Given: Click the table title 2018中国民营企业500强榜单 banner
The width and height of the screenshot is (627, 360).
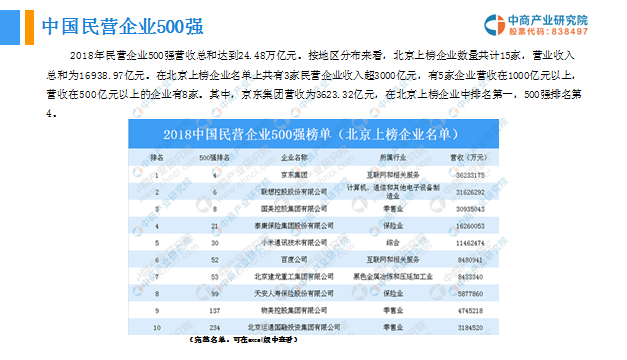Looking at the screenshot, I should tap(313, 134).
